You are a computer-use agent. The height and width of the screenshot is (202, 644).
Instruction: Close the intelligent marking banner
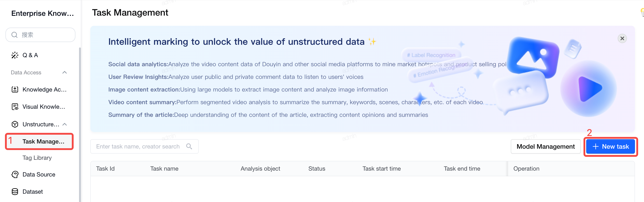click(622, 38)
